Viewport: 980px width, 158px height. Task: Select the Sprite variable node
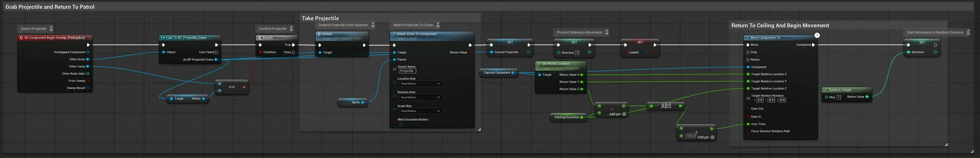(353, 102)
